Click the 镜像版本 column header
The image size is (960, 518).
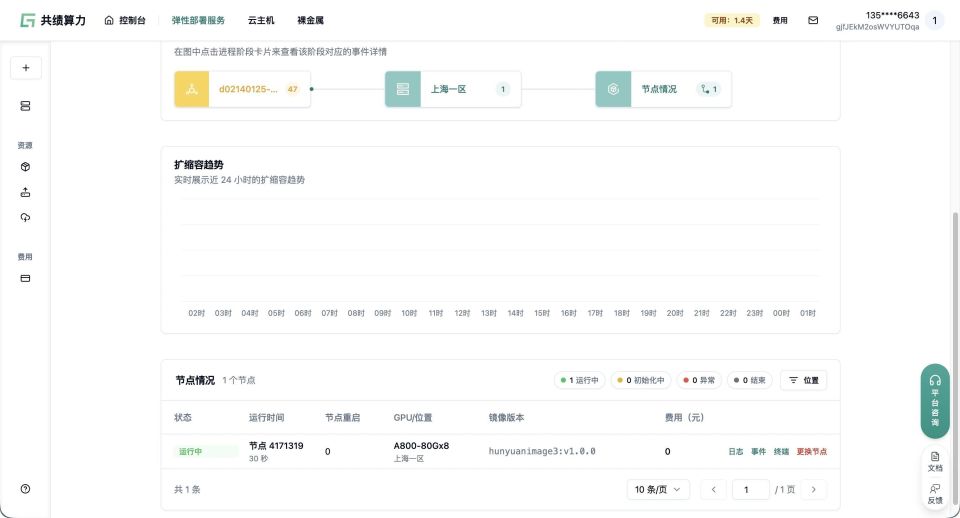point(506,418)
